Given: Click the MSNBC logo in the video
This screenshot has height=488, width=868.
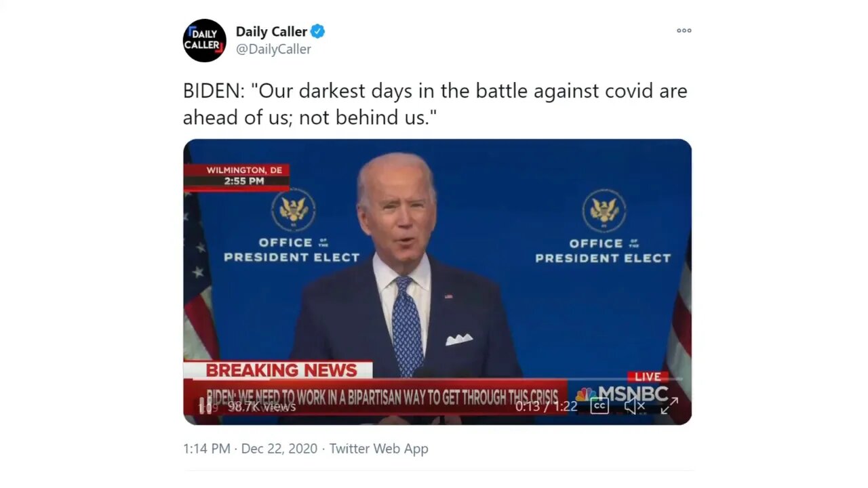Looking at the screenshot, I should pyautogui.click(x=622, y=394).
